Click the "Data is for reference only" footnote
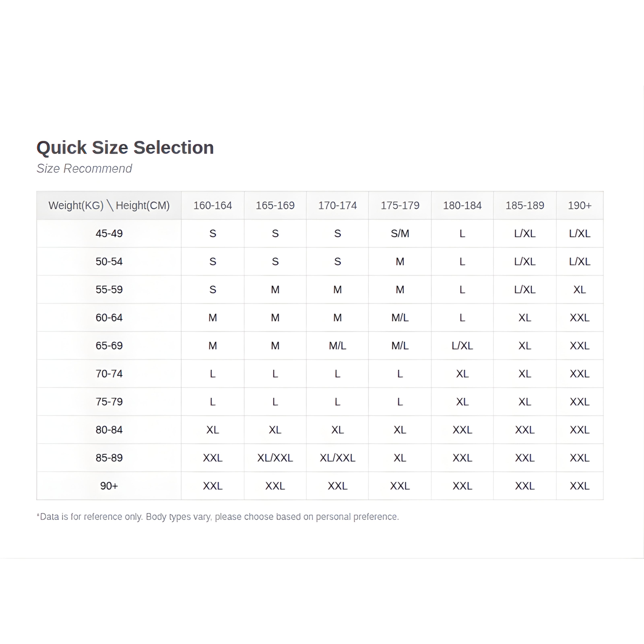Viewport: 644px width, 644px height. tap(218, 517)
